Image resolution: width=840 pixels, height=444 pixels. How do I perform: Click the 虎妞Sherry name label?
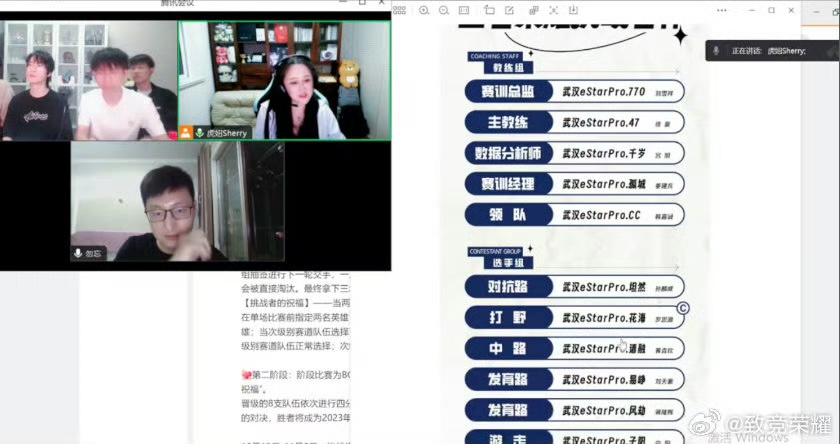(227, 133)
